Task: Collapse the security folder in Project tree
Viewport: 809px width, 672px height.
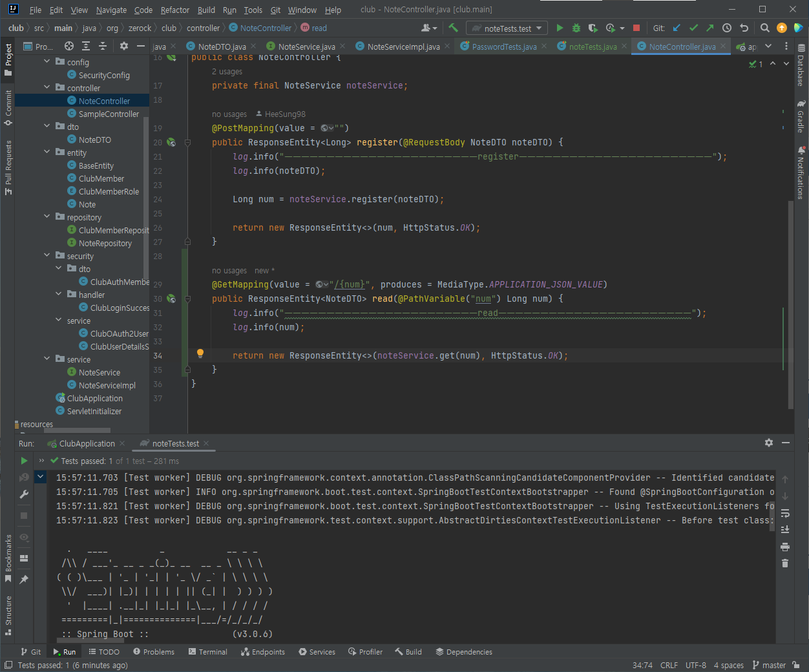Action: point(47,255)
